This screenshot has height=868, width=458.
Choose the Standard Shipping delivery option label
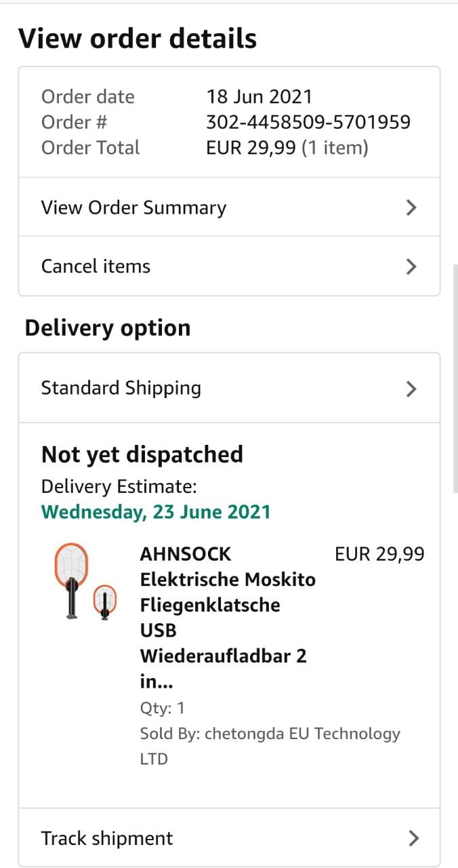pyautogui.click(x=121, y=388)
